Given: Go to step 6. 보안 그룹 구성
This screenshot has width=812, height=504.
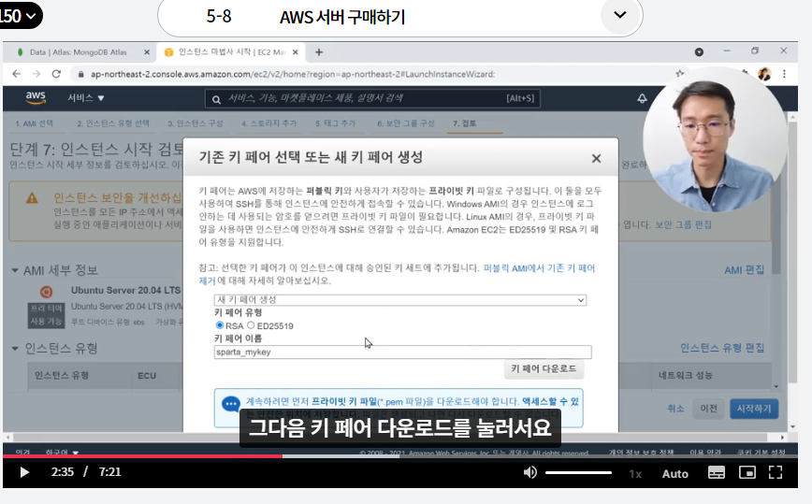Looking at the screenshot, I should [x=405, y=123].
